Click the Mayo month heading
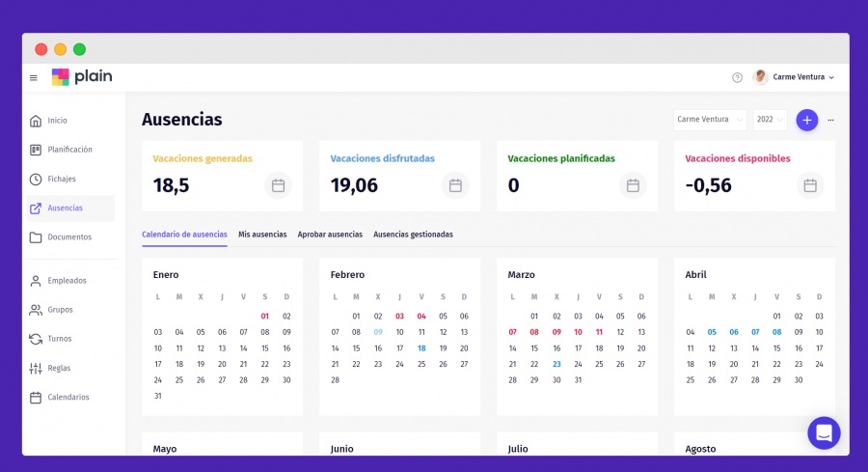Screen dimensions: 868x472 (x=164, y=449)
